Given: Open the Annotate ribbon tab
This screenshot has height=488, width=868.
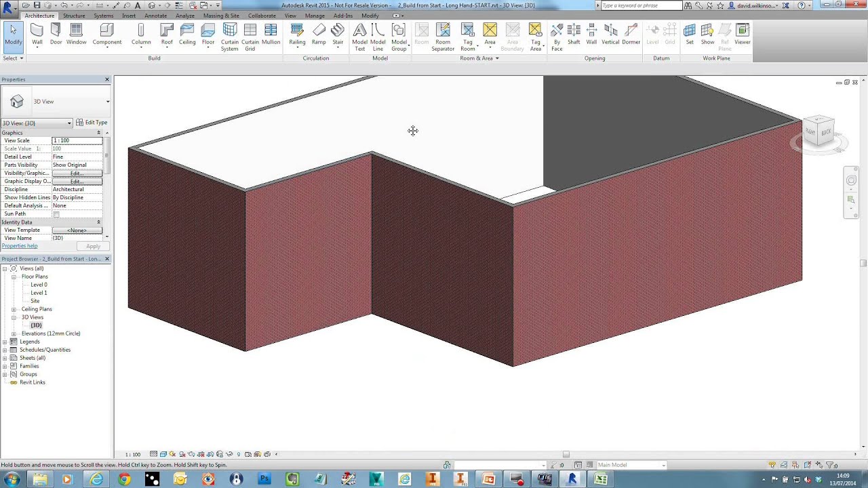Looking at the screenshot, I should 155,16.
